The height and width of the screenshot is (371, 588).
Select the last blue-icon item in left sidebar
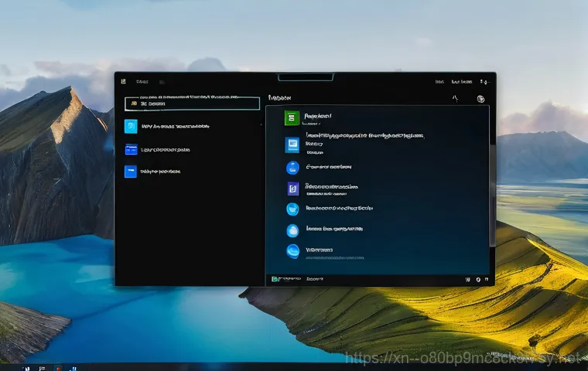[131, 172]
